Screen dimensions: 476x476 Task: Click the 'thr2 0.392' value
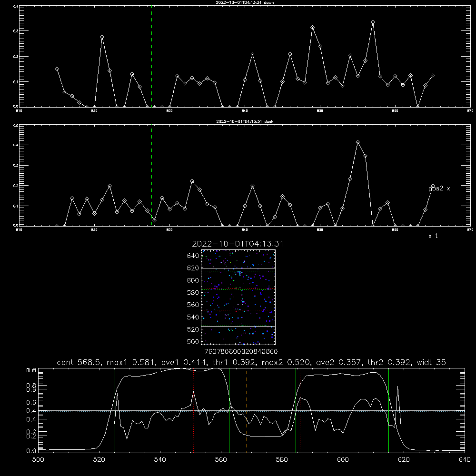(389, 362)
